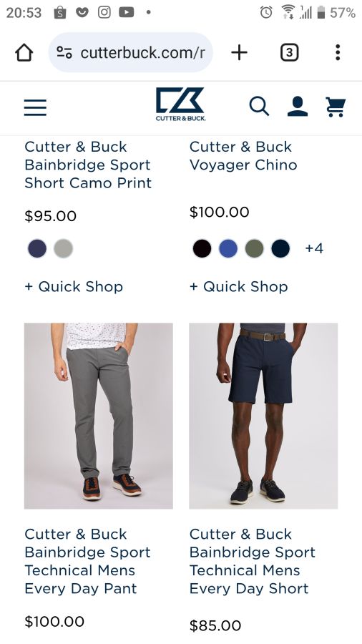Select the navy swatch for Camo Print short
This screenshot has height=644, width=362.
coord(37,248)
